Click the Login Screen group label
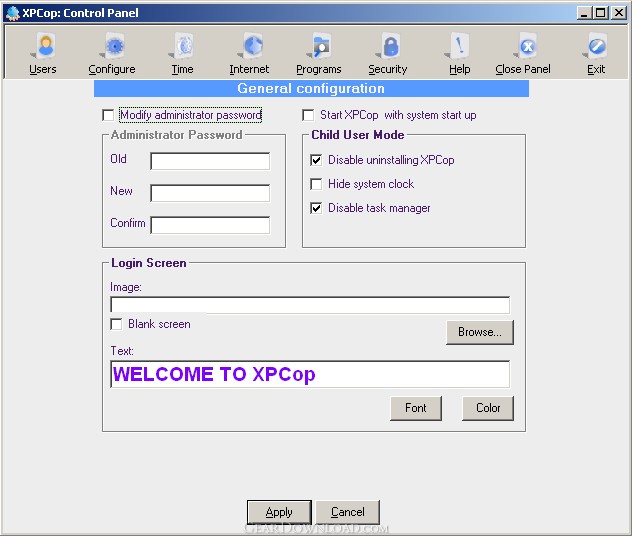 pos(149,263)
